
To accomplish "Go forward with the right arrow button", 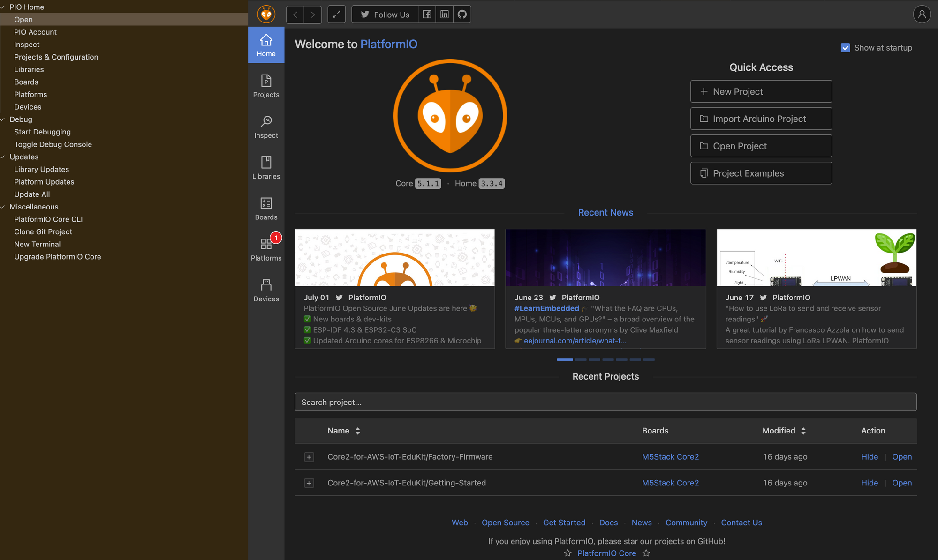I will point(313,15).
